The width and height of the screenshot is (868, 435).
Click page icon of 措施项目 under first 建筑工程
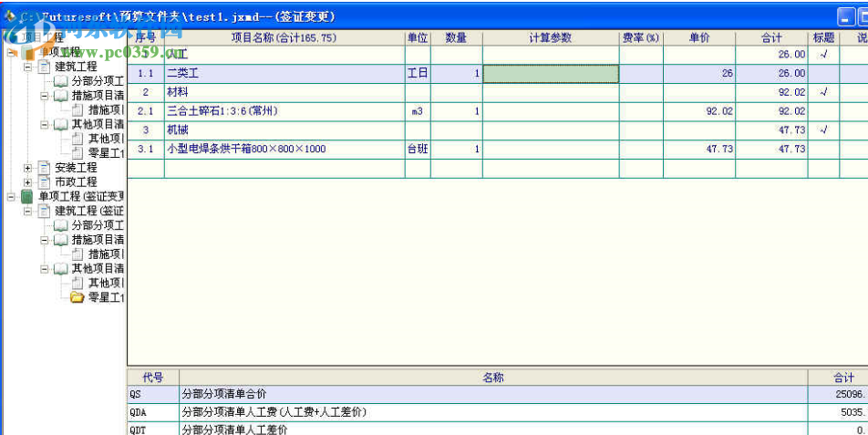(77, 110)
